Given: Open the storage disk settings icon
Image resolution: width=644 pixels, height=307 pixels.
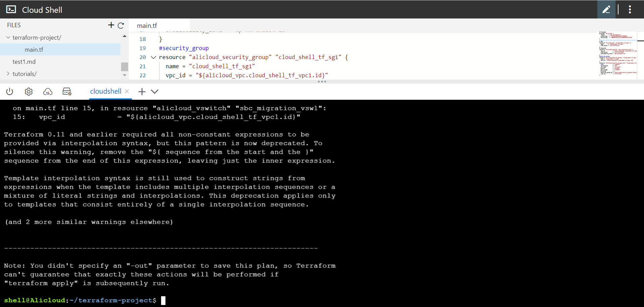Looking at the screenshot, I should point(67,91).
